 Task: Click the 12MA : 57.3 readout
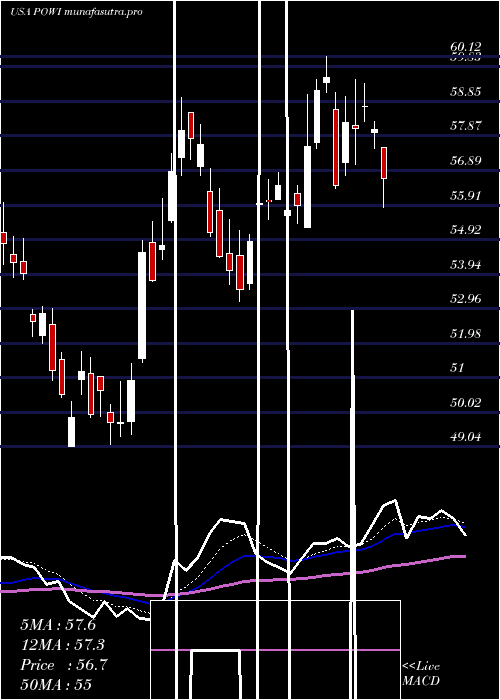pos(62,645)
